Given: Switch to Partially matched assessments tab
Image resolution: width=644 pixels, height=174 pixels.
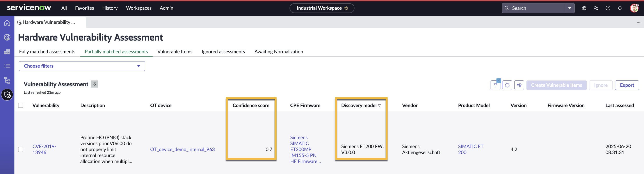Looking at the screenshot, I should (x=116, y=51).
